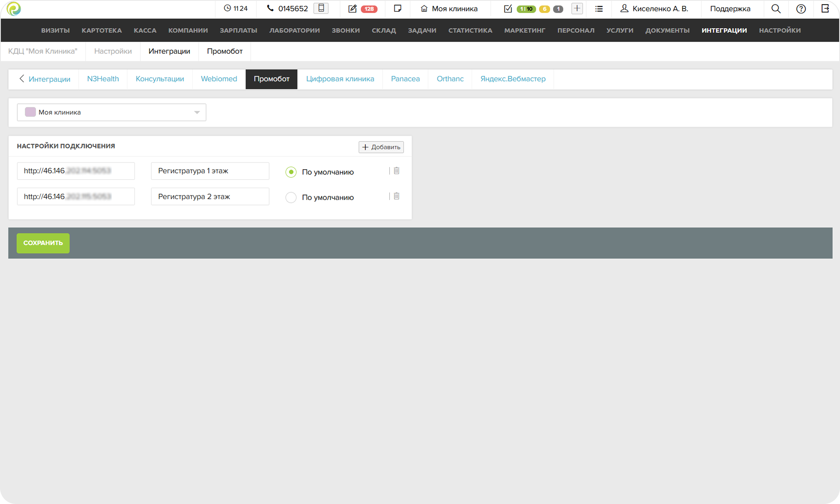Click the red 128 badge
The width and height of the screenshot is (840, 504).
pos(369,9)
